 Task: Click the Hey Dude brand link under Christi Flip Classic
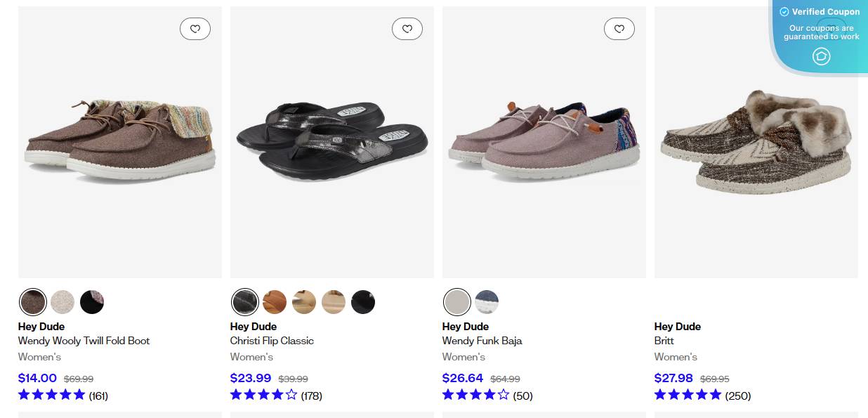253,326
